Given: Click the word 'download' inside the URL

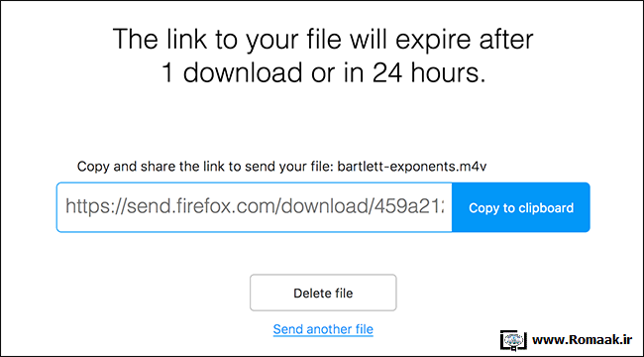Looking at the screenshot, I should pos(323,206).
